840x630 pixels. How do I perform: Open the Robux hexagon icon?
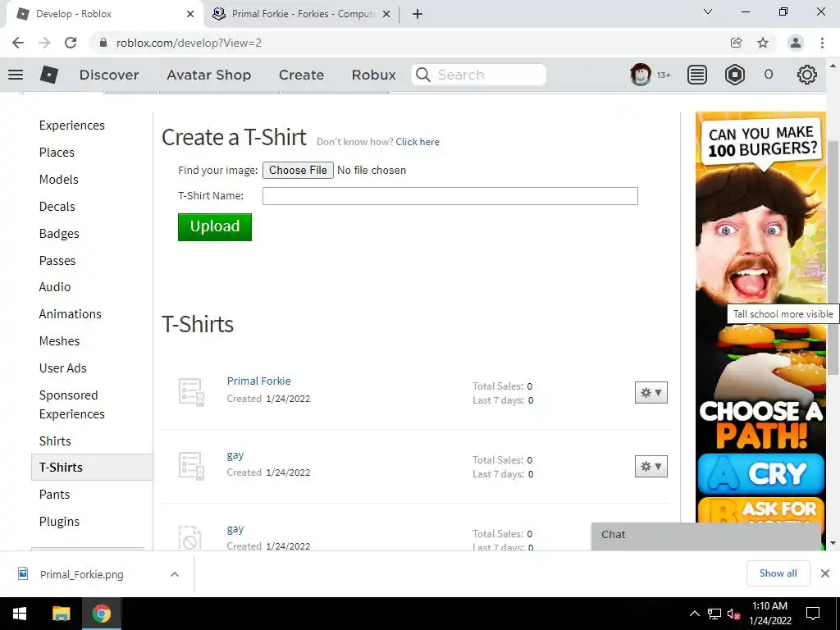point(734,75)
